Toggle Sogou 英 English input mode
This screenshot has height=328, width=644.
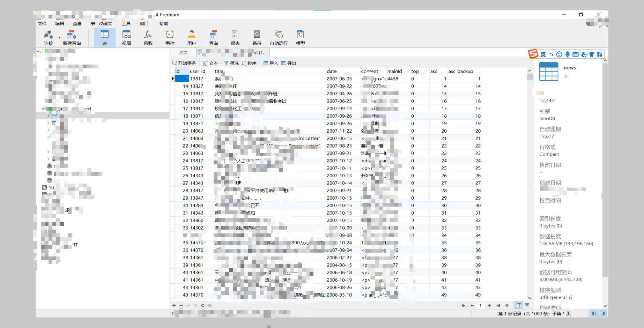543,54
